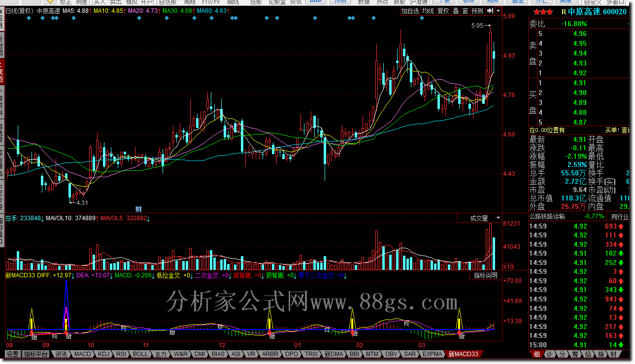The image size is (635, 364).
Task: Click the three red stars rating
Action: click(543, 11)
